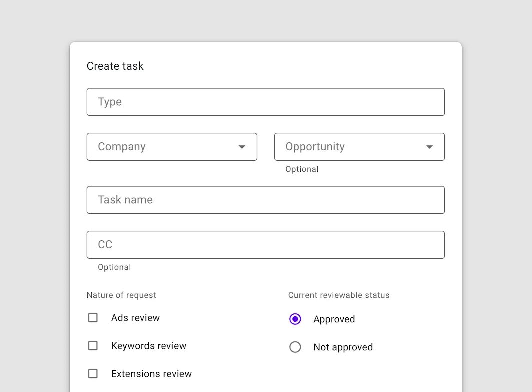This screenshot has height=392, width=532.
Task: Click the Nature of request label
Action: click(x=121, y=295)
